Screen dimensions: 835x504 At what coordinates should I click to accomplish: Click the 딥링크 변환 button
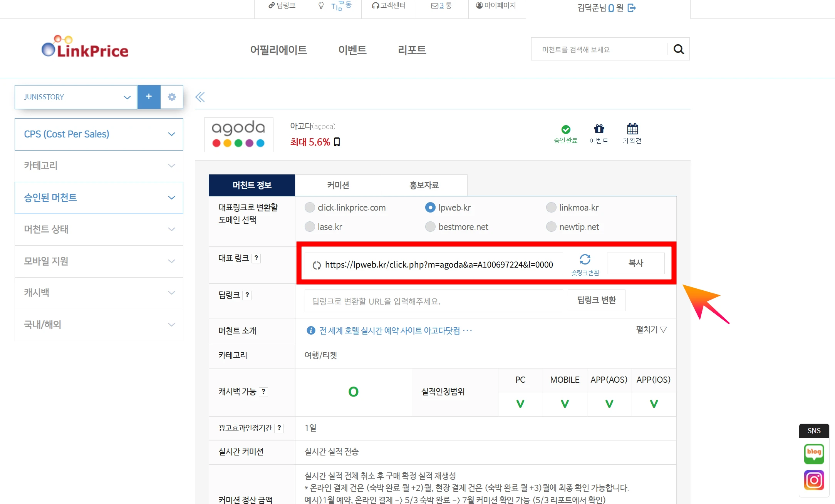click(x=596, y=300)
